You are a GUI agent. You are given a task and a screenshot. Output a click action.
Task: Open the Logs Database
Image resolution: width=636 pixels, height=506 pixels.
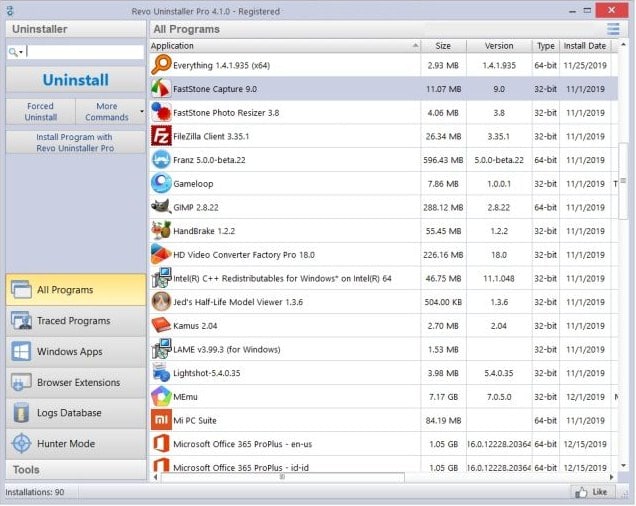point(76,413)
